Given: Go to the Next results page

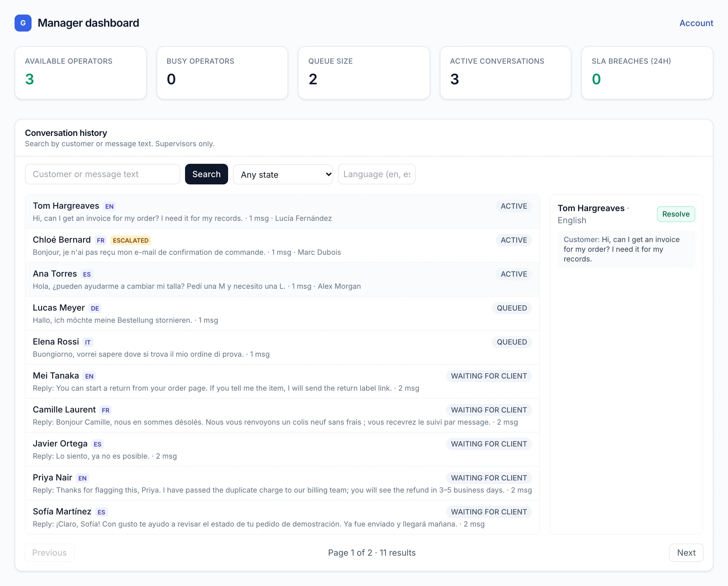Looking at the screenshot, I should [x=686, y=553].
